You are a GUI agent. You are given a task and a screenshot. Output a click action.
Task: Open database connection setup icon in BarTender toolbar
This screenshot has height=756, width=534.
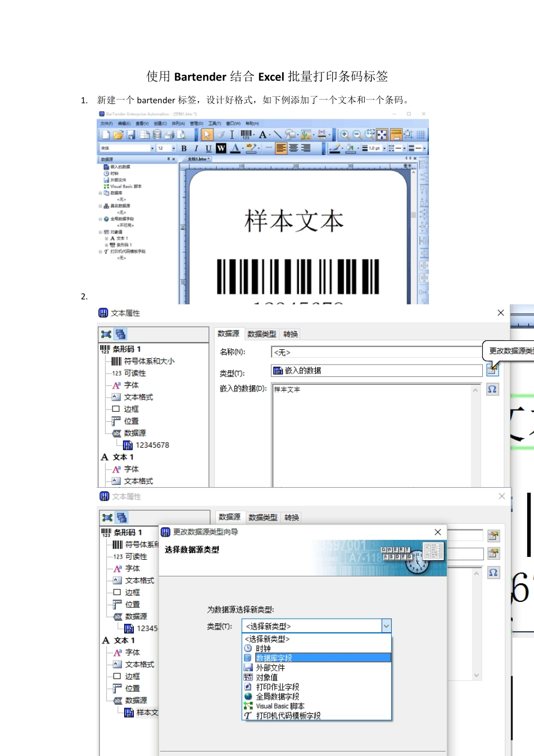click(x=157, y=134)
